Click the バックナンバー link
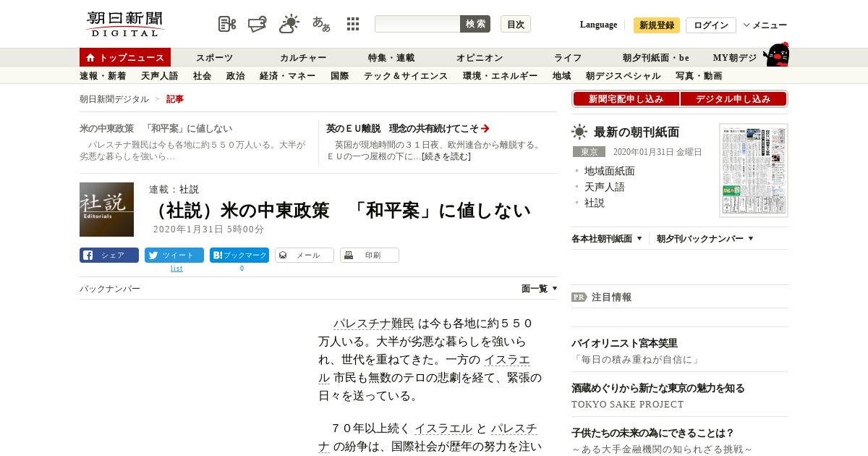868x456 pixels. click(110, 289)
